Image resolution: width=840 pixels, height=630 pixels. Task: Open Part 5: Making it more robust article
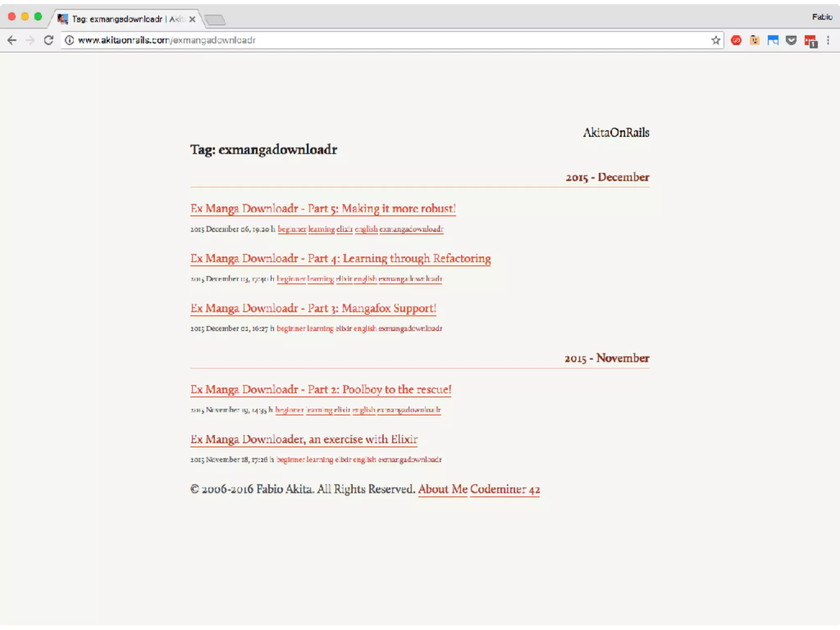[x=323, y=208]
